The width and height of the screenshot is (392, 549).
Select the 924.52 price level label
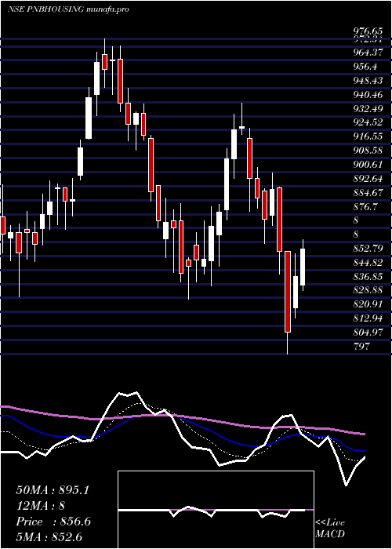point(368,122)
